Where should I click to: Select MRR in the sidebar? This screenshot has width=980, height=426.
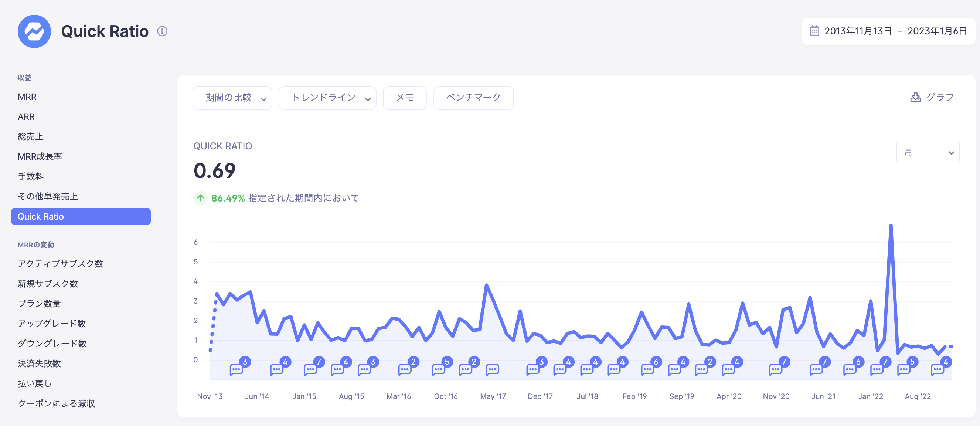27,97
